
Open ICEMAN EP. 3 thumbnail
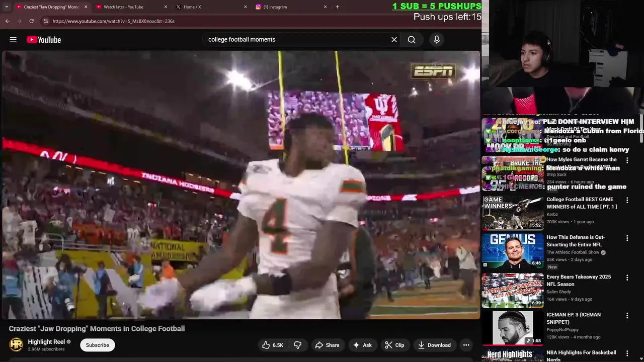513,328
